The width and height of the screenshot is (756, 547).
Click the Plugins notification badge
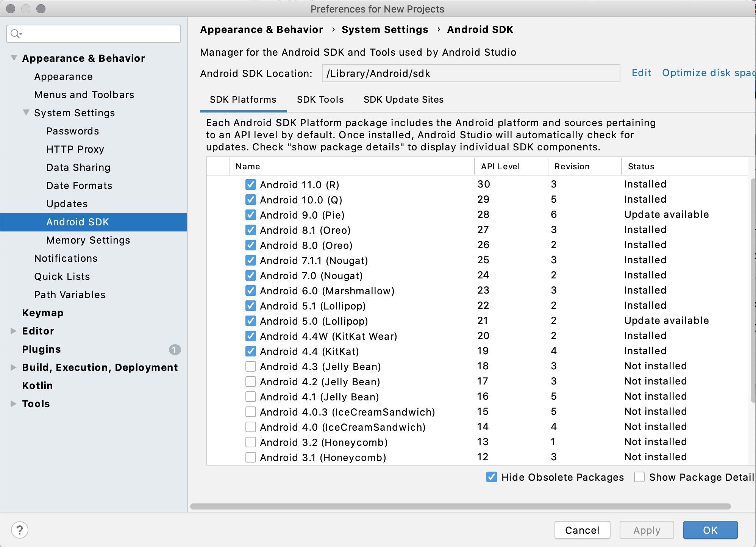click(x=175, y=349)
